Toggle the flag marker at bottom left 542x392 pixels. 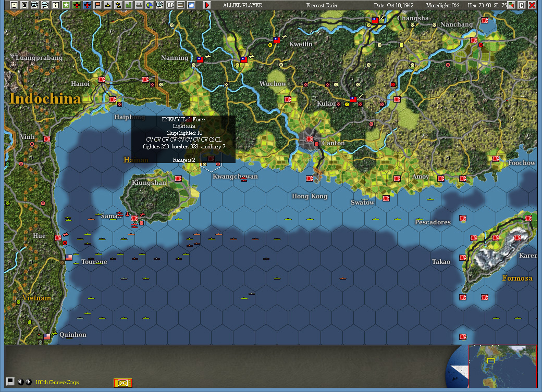click(x=10, y=383)
